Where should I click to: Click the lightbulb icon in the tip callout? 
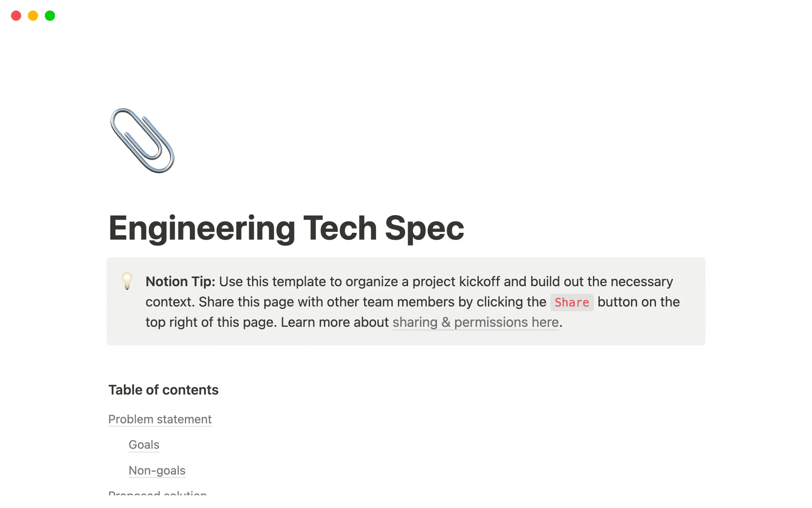[x=126, y=281]
